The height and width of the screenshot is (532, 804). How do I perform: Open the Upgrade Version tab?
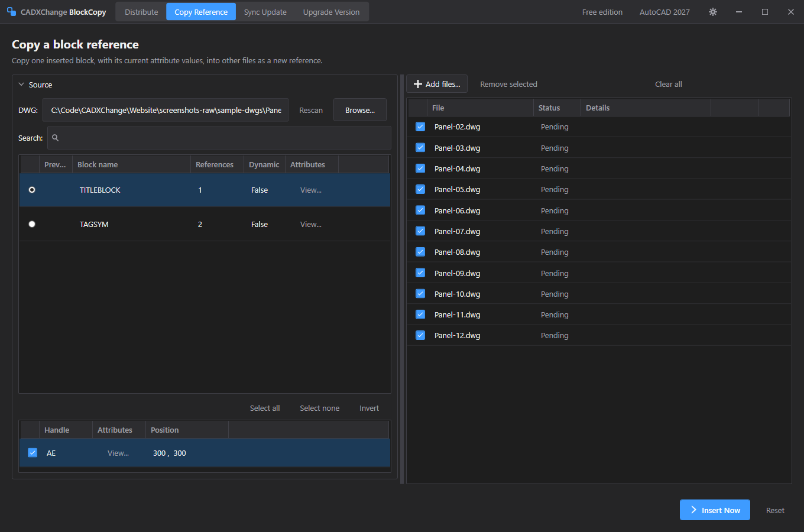coord(331,12)
